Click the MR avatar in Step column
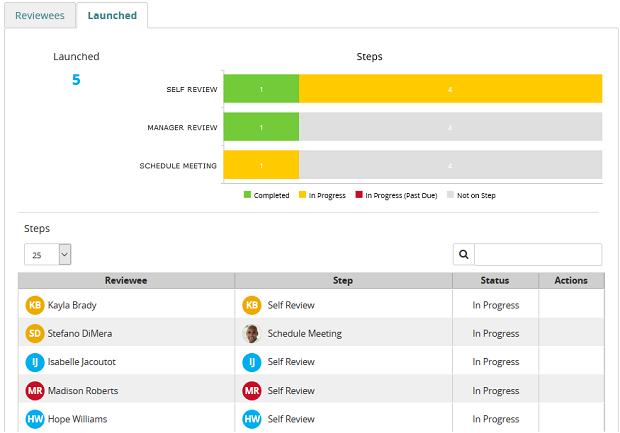Viewport: 620px width, 433px height. coord(252,391)
